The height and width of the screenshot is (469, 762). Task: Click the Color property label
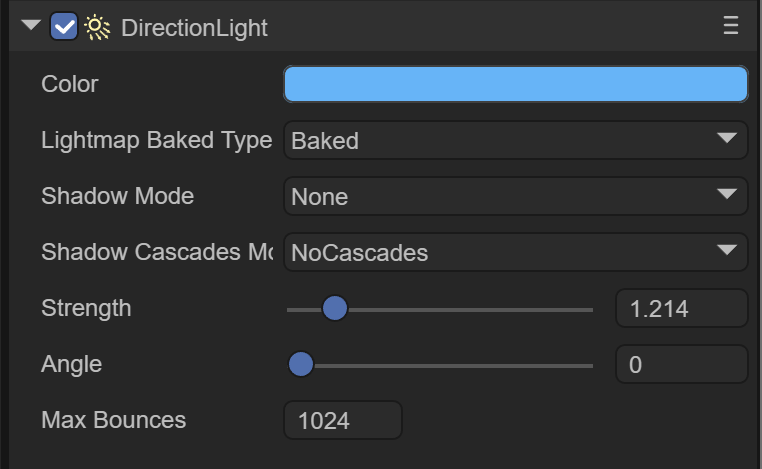[x=70, y=84]
